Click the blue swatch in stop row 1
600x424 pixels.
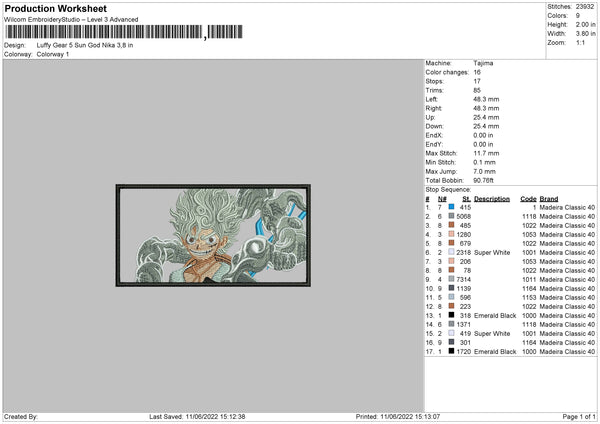coord(452,207)
